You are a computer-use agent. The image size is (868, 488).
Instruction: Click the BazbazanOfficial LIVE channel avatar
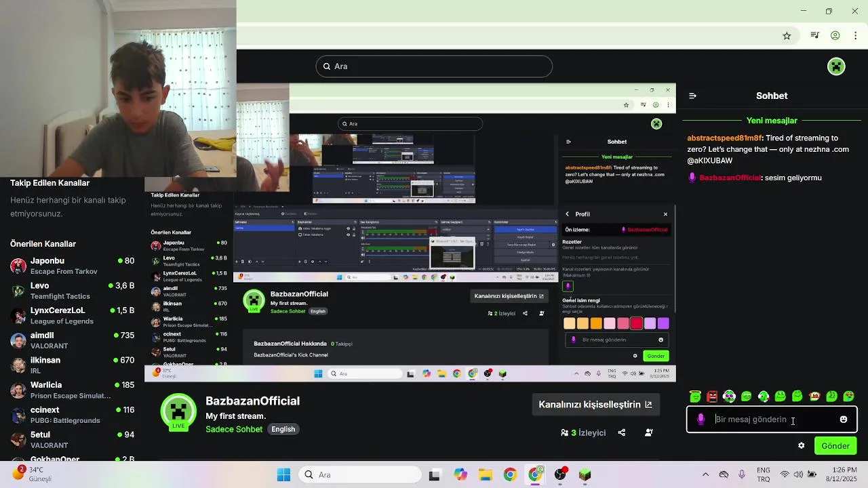178,412
